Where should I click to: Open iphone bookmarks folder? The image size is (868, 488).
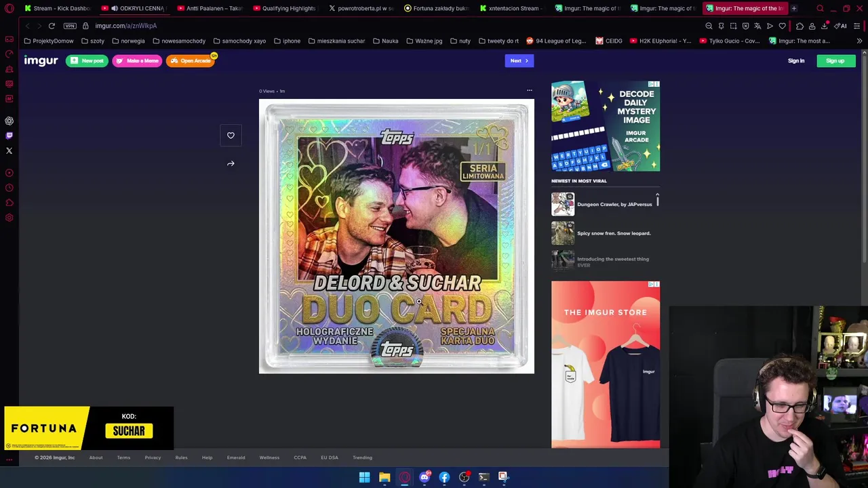pos(288,41)
